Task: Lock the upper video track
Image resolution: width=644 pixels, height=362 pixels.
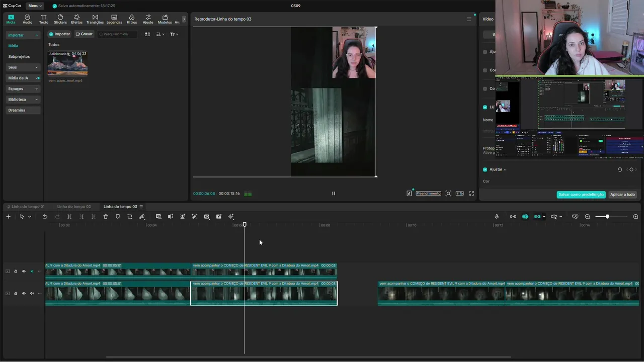Action: pos(16,271)
